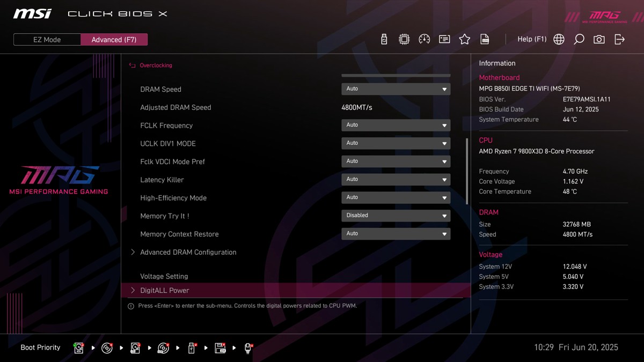
Task: Click DRAM size value 32768 MB
Action: click(577, 225)
